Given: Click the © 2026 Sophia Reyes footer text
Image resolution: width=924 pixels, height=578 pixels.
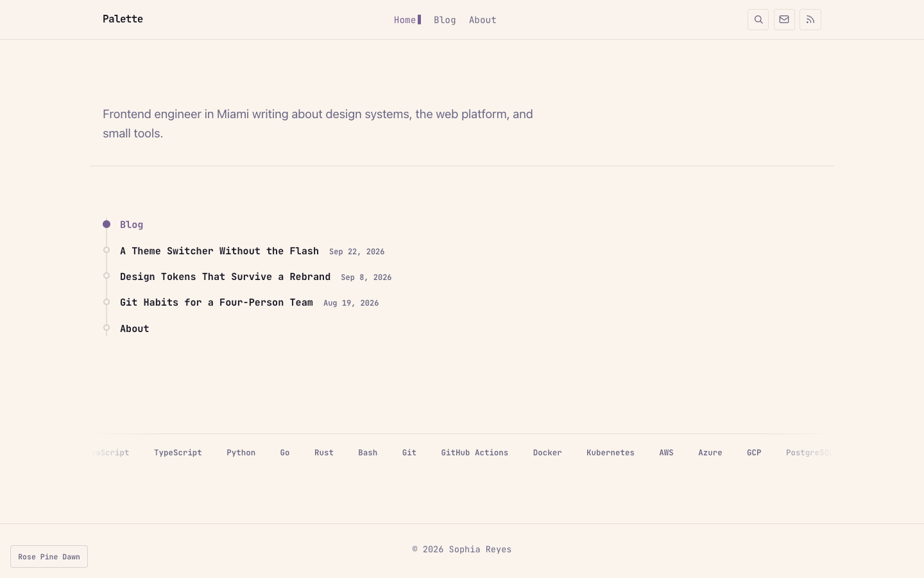Looking at the screenshot, I should tap(462, 550).
